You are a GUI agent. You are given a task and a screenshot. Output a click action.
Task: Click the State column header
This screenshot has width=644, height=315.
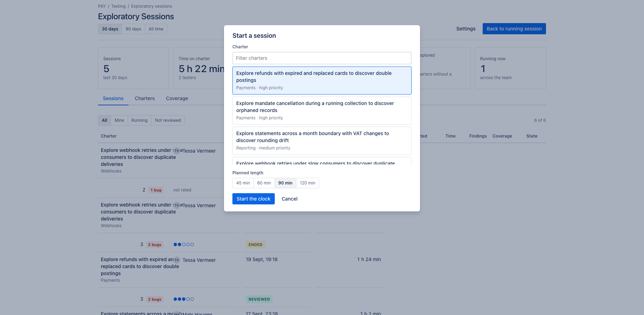coord(532,136)
